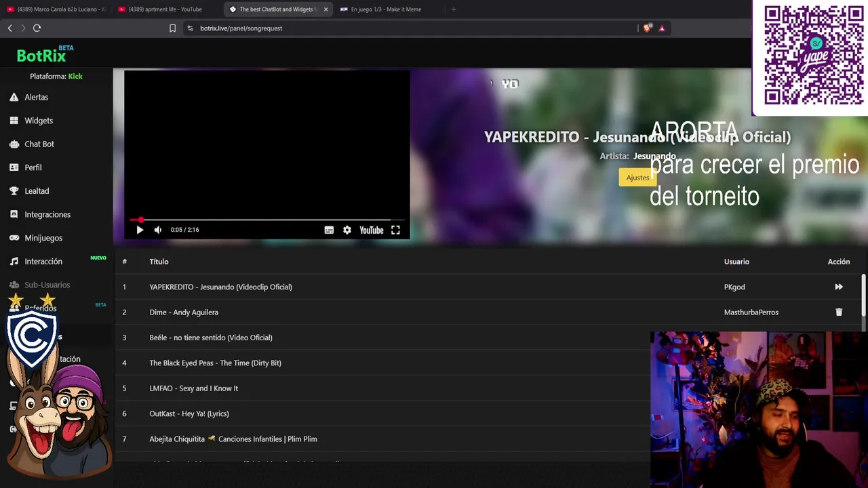Close the BotRix ChatBot tab
This screenshot has height=488, width=868.
point(325,9)
